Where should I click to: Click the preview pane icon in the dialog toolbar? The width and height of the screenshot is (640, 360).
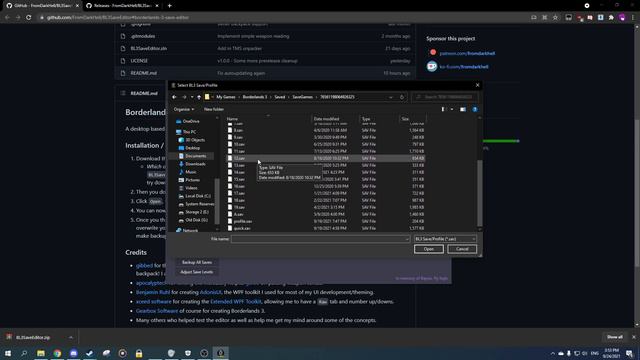[x=462, y=109]
